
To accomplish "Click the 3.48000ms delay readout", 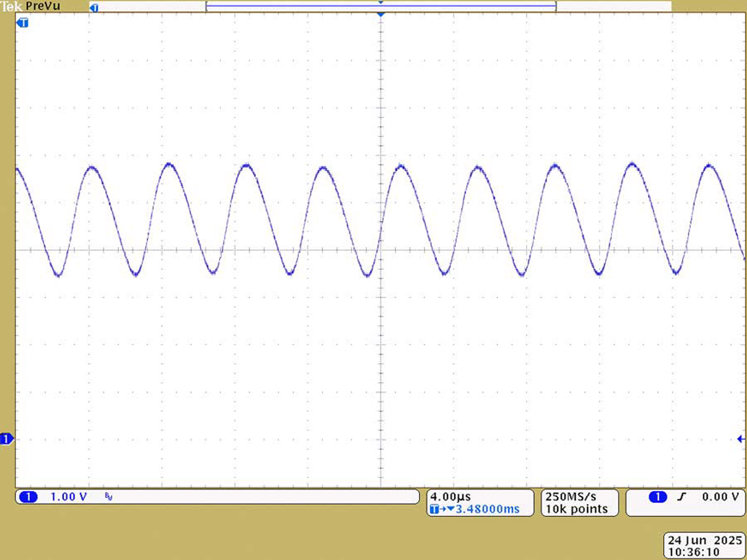I will [487, 509].
